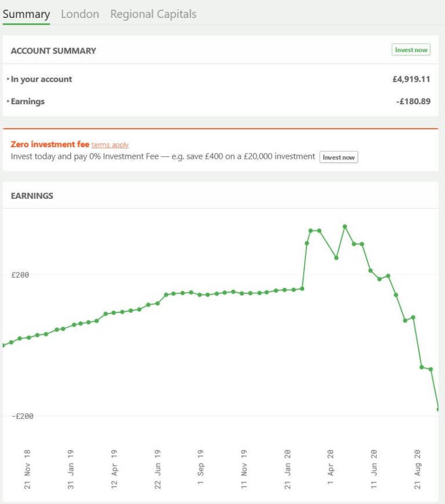
Task: Click the 31 Jan 19 date label
Action: click(71, 469)
